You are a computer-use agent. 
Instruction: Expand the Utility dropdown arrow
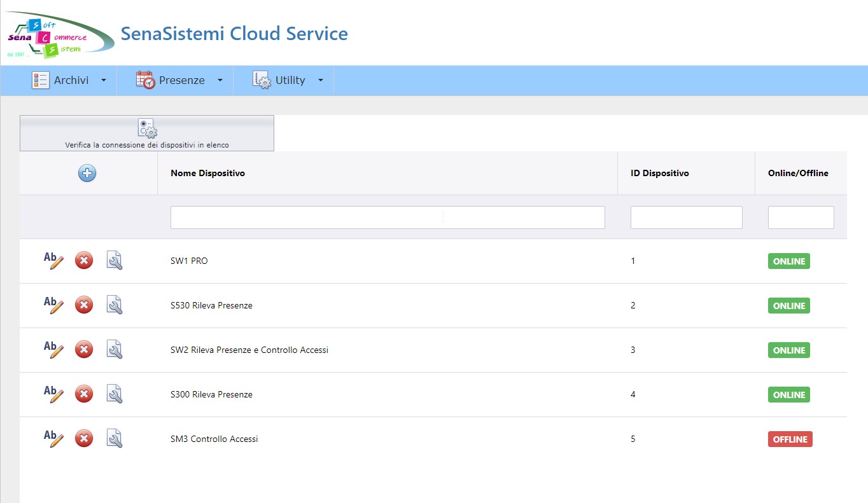click(x=321, y=80)
